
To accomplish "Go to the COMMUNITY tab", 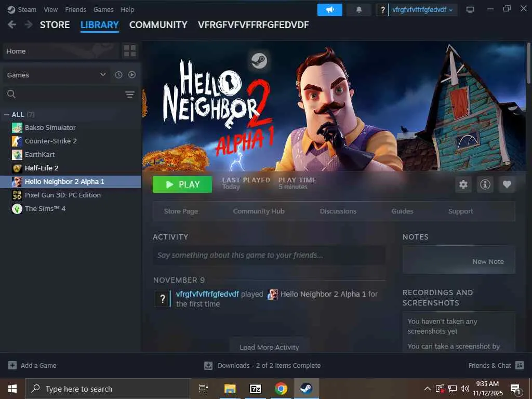I will 158,25.
